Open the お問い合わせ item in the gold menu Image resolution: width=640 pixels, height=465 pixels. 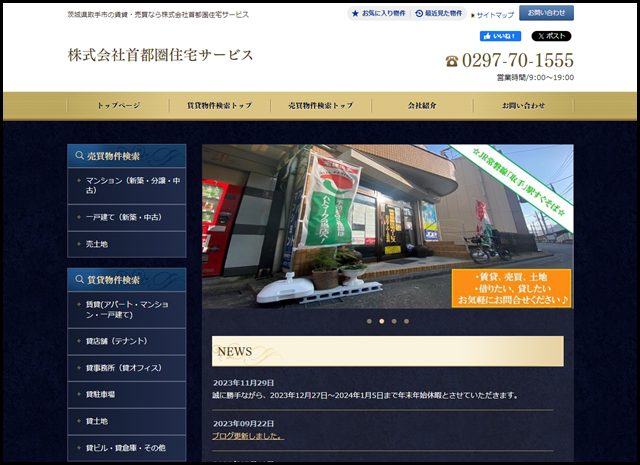pos(523,105)
